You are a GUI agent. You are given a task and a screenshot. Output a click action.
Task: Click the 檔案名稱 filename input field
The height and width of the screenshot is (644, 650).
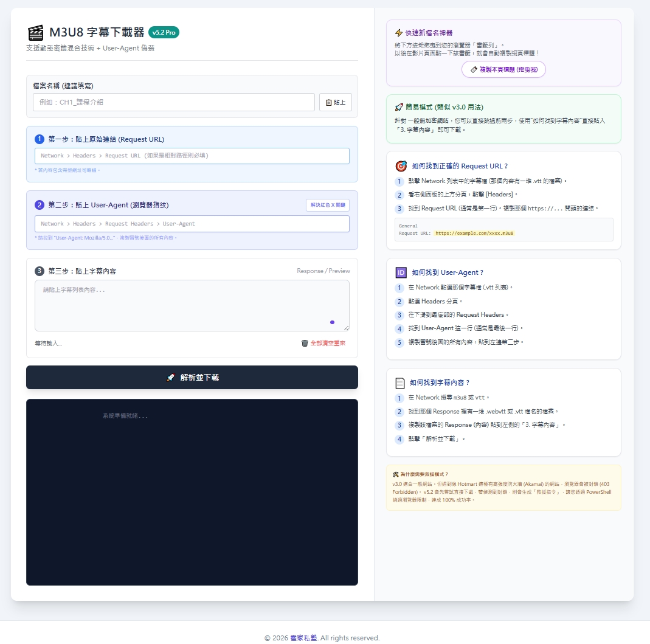(174, 102)
